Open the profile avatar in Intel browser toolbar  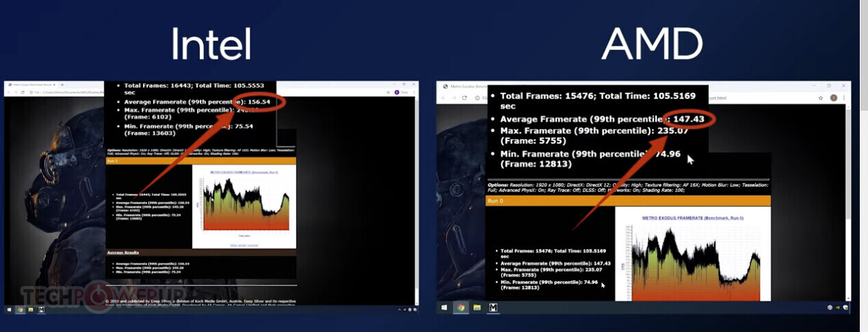397,92
